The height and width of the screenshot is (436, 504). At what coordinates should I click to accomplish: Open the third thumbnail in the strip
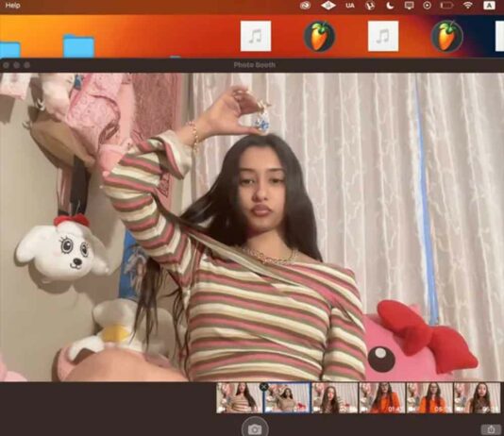[x=335, y=397]
